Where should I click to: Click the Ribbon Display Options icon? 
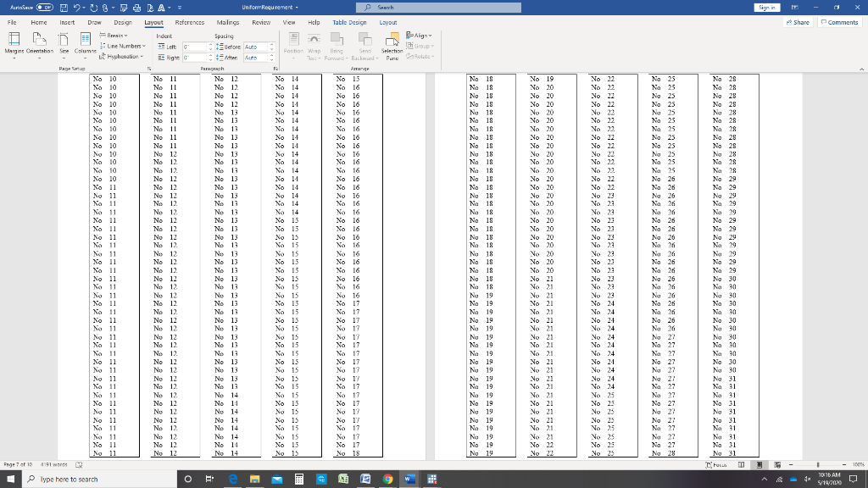(795, 7)
